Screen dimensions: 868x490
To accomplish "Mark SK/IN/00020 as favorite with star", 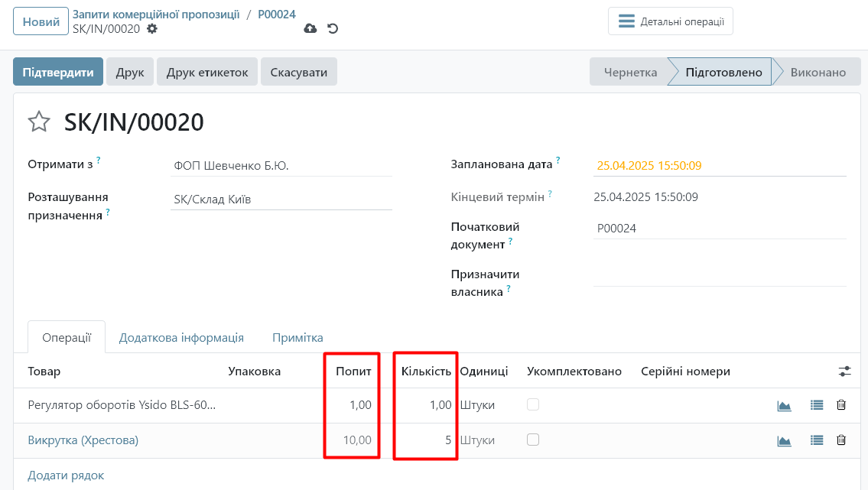I will click(39, 122).
